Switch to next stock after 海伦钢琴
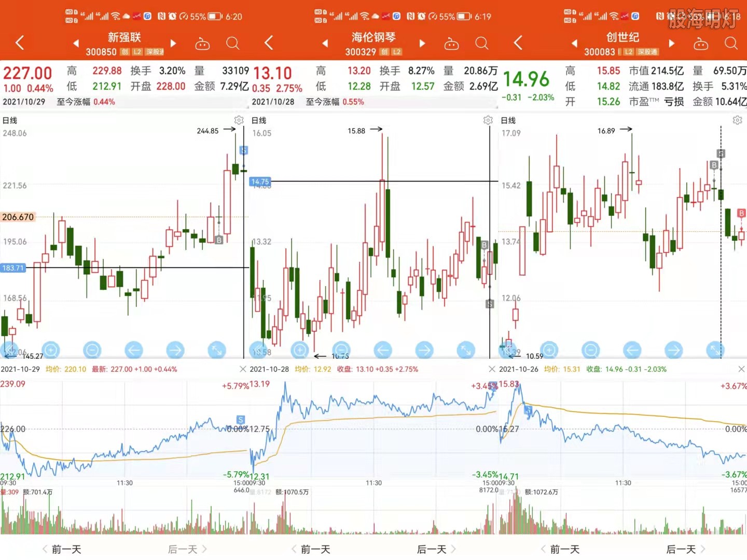The width and height of the screenshot is (747, 560). 422,44
